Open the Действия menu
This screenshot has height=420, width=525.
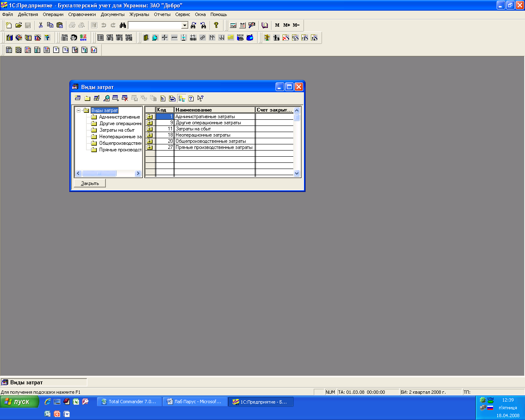click(x=28, y=14)
